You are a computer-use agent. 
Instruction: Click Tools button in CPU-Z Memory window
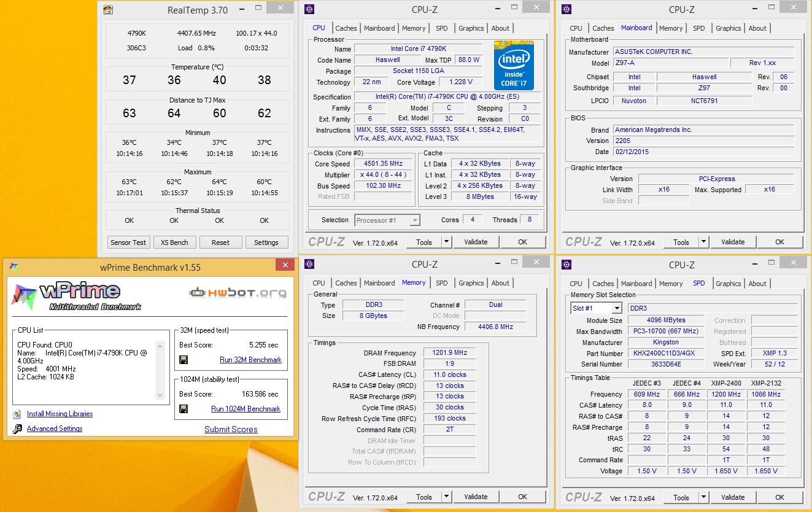pyautogui.click(x=424, y=497)
